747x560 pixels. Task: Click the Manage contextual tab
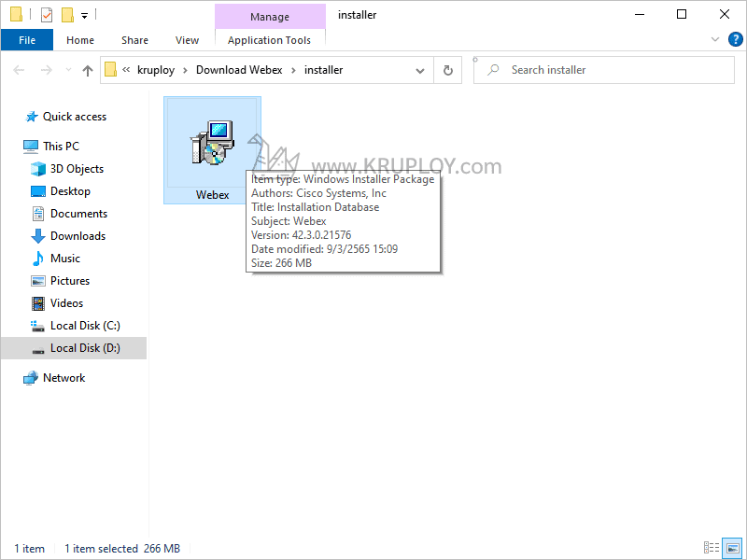point(270,17)
